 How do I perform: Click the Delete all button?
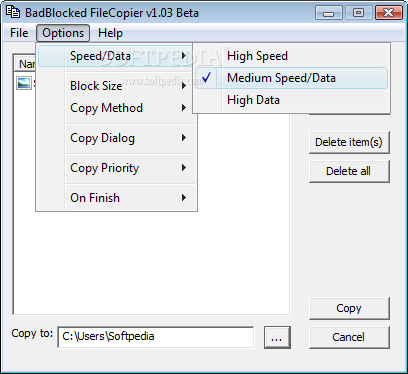(x=349, y=171)
